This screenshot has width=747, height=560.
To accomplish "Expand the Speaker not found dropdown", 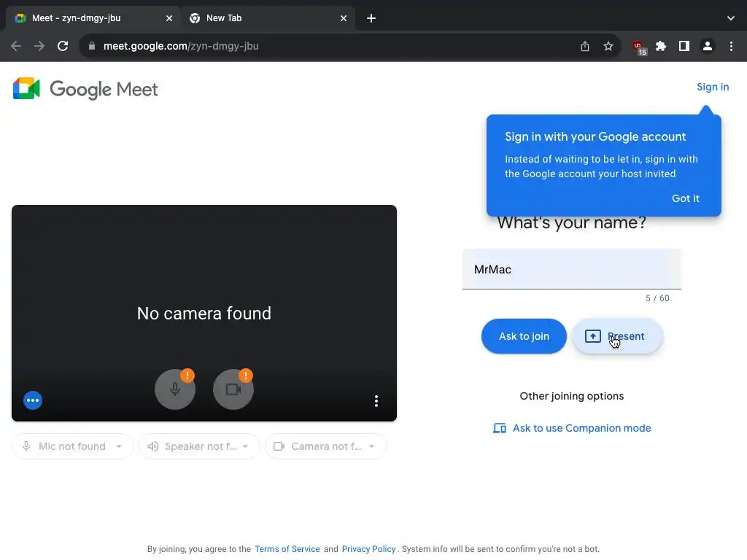I will click(198, 446).
